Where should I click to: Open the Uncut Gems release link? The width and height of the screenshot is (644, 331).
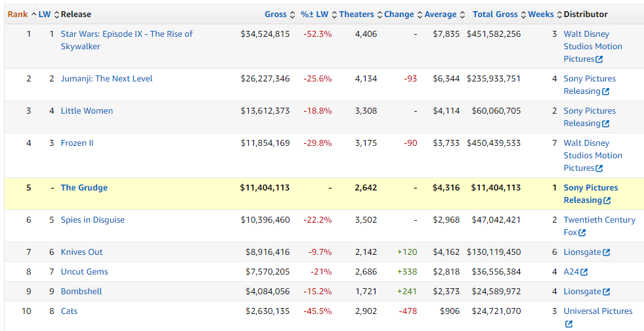[x=84, y=272]
